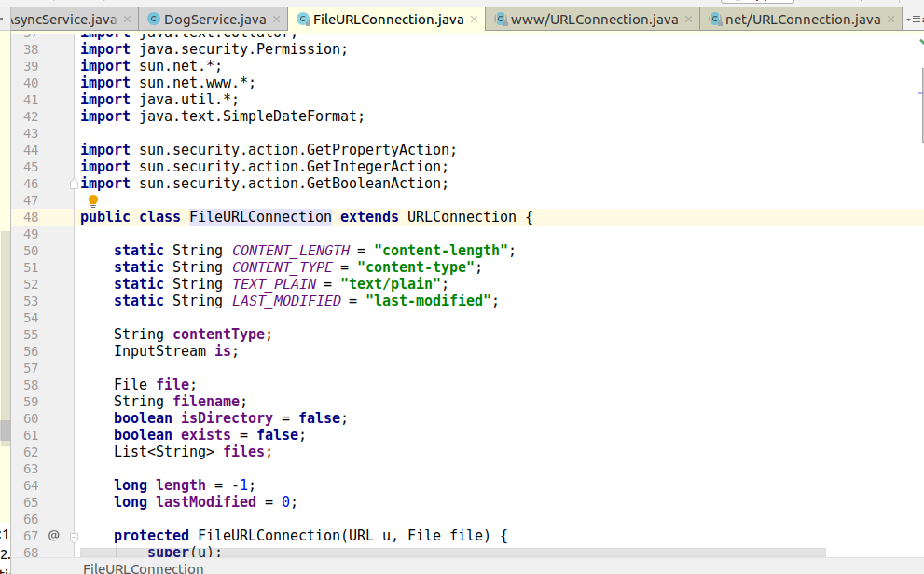The width and height of the screenshot is (924, 574).
Task: Switch to the DogService.java tab
Action: [215, 20]
